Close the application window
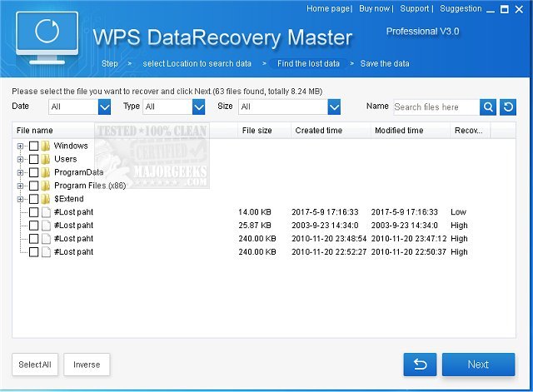 [519, 9]
